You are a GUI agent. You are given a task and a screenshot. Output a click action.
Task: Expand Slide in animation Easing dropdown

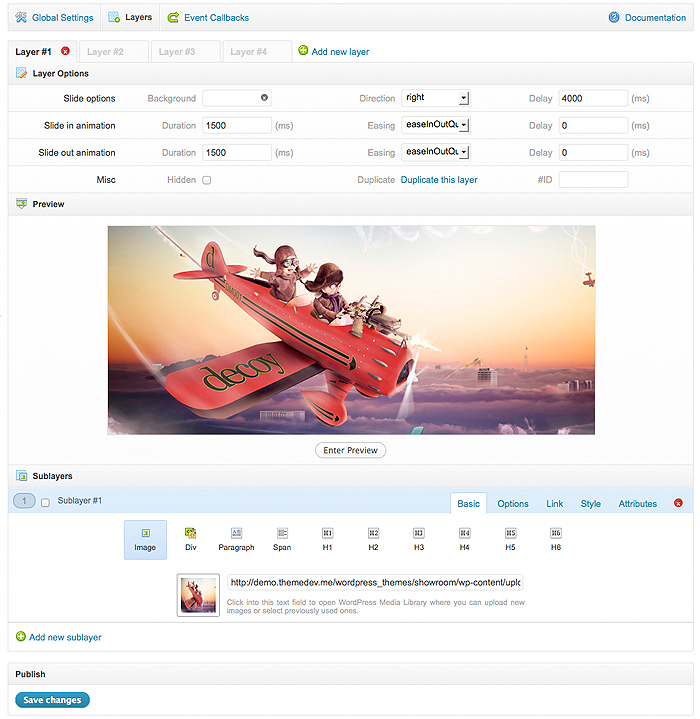click(x=435, y=125)
